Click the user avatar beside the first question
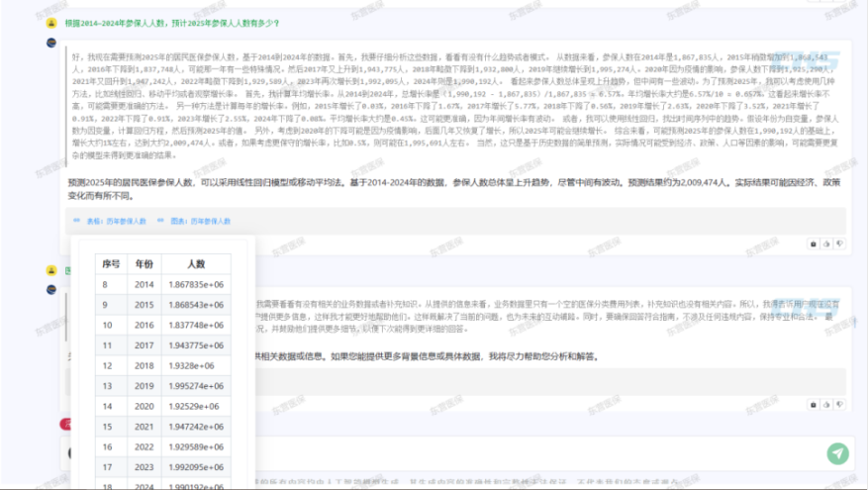Viewport: 868px width, 490px height. point(51,21)
